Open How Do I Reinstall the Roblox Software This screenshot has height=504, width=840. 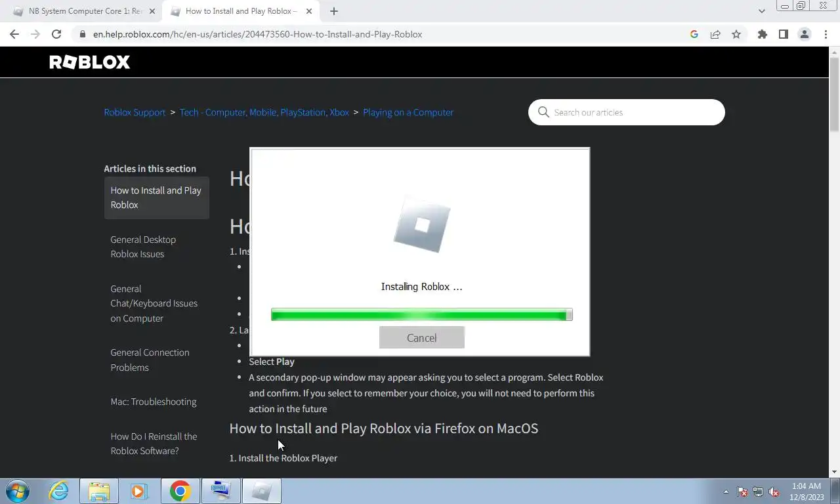154,444
